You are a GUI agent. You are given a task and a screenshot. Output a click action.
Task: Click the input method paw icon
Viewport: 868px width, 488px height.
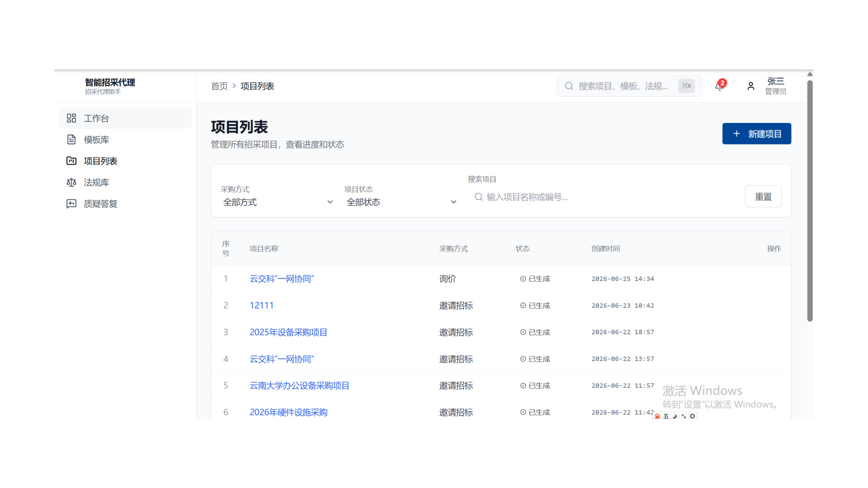pos(657,416)
